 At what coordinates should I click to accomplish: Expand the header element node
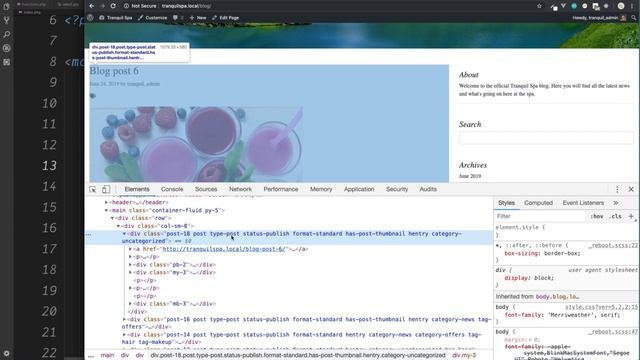click(x=107, y=202)
